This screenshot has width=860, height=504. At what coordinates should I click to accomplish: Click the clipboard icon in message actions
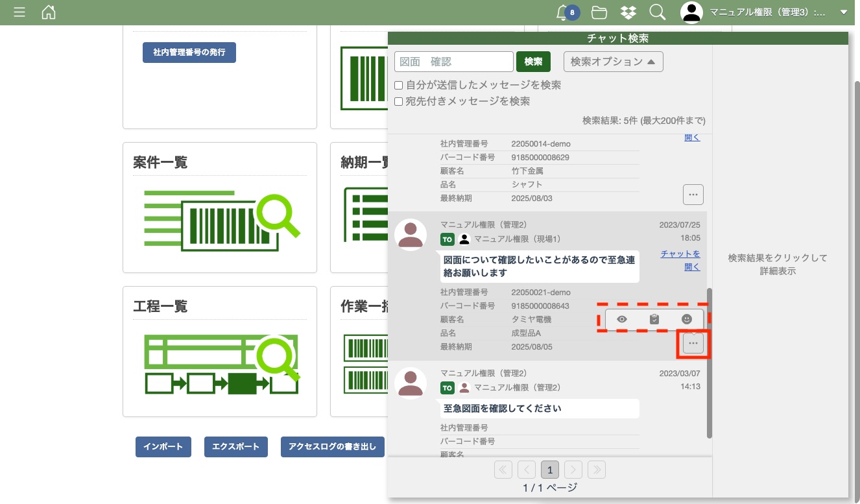pos(654,319)
